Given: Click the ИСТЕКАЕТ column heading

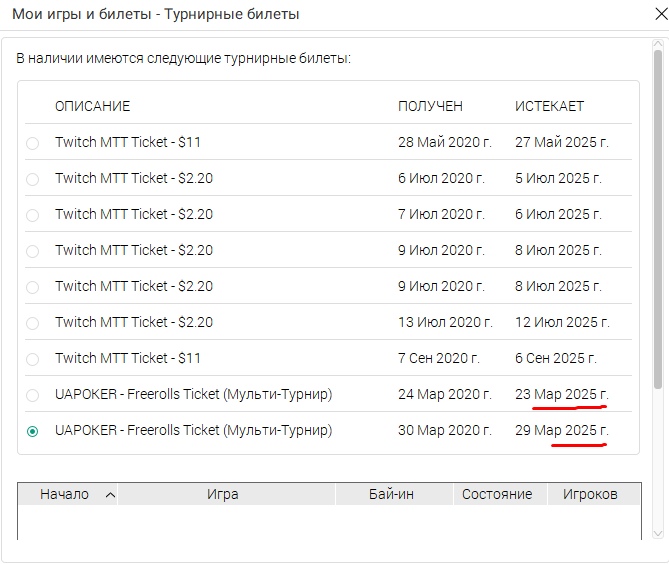Looking at the screenshot, I should [550, 106].
